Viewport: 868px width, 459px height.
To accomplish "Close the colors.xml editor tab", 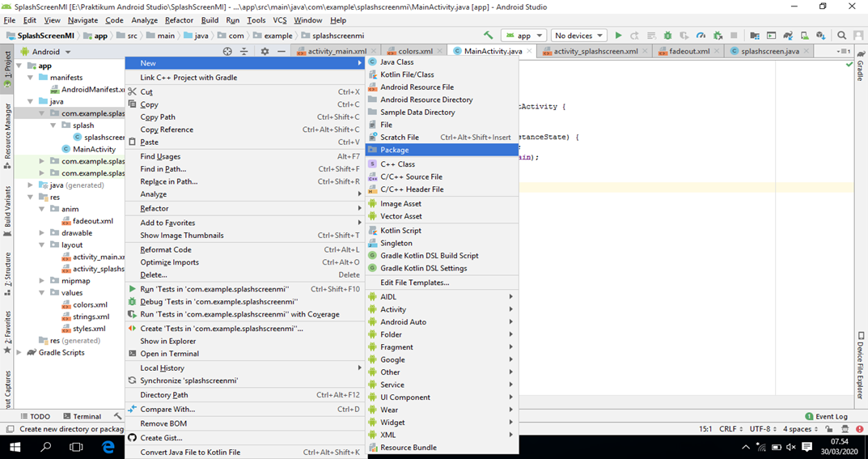I will 441,52.
